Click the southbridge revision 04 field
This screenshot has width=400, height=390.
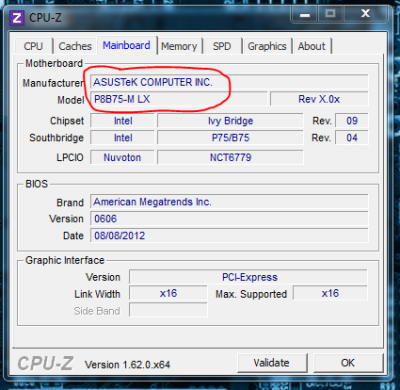[352, 138]
